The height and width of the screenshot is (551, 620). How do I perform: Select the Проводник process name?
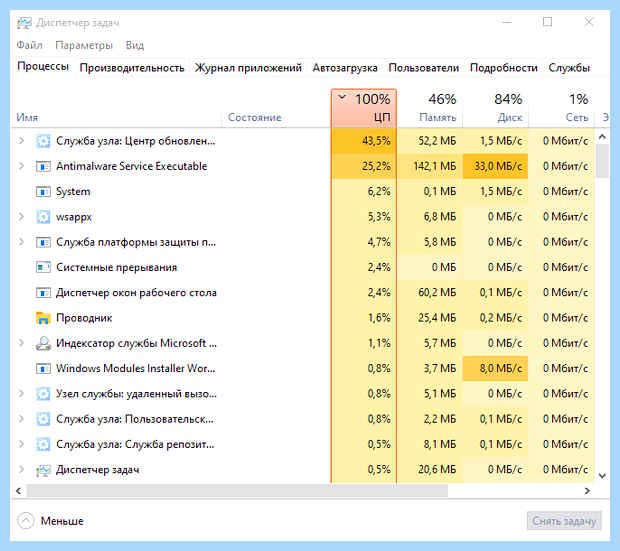coord(84,318)
